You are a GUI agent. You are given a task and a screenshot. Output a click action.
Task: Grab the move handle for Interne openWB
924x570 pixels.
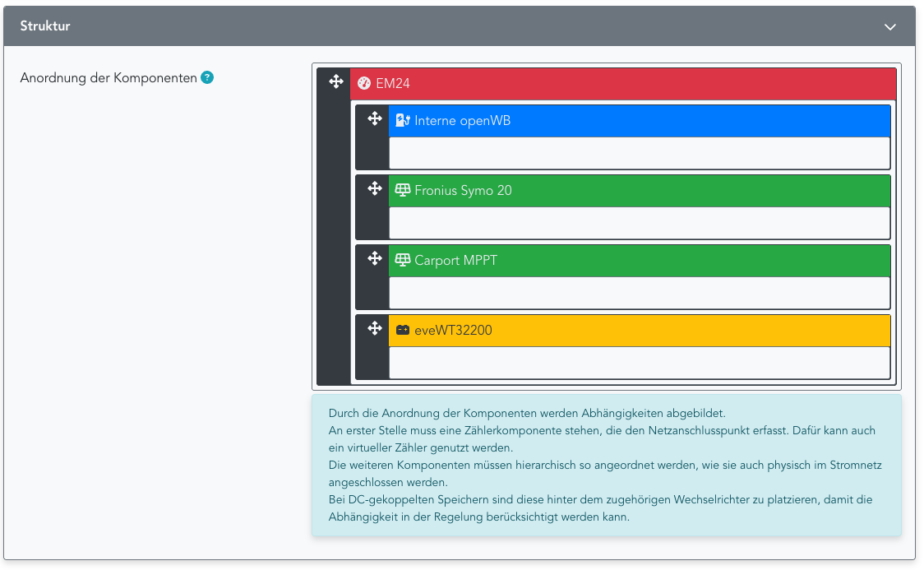[375, 118]
